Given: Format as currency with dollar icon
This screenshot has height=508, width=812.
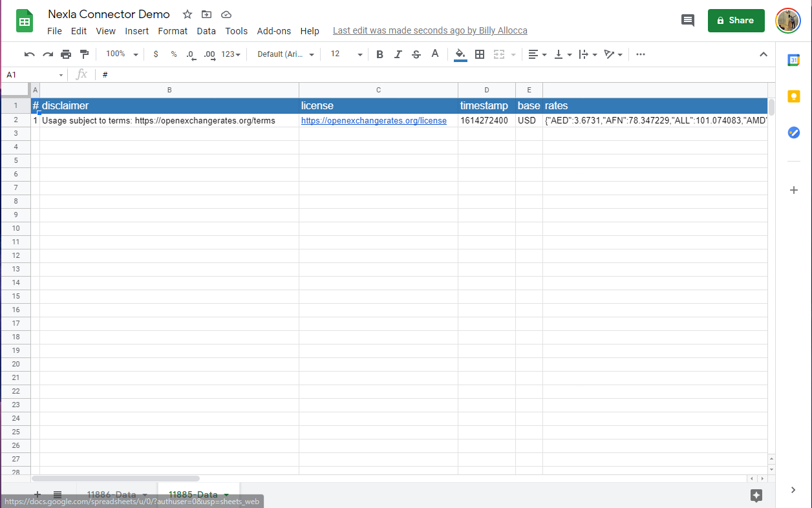Looking at the screenshot, I should (156, 54).
